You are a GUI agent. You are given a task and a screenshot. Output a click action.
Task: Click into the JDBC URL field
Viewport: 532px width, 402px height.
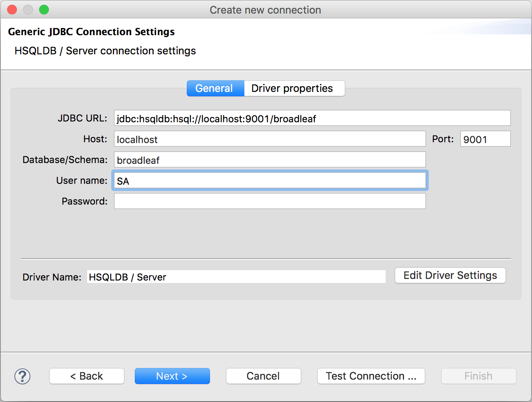(x=312, y=118)
